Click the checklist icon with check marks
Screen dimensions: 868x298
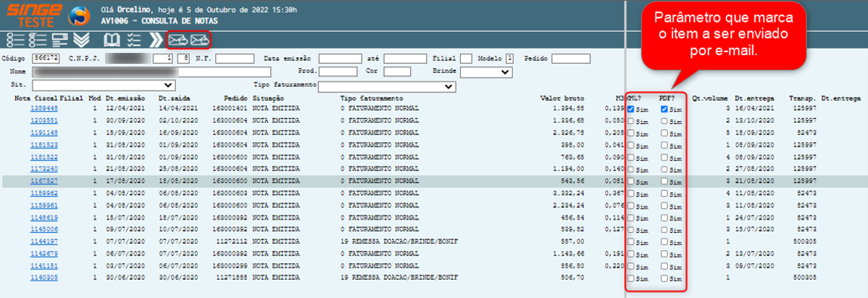pyautogui.click(x=133, y=40)
